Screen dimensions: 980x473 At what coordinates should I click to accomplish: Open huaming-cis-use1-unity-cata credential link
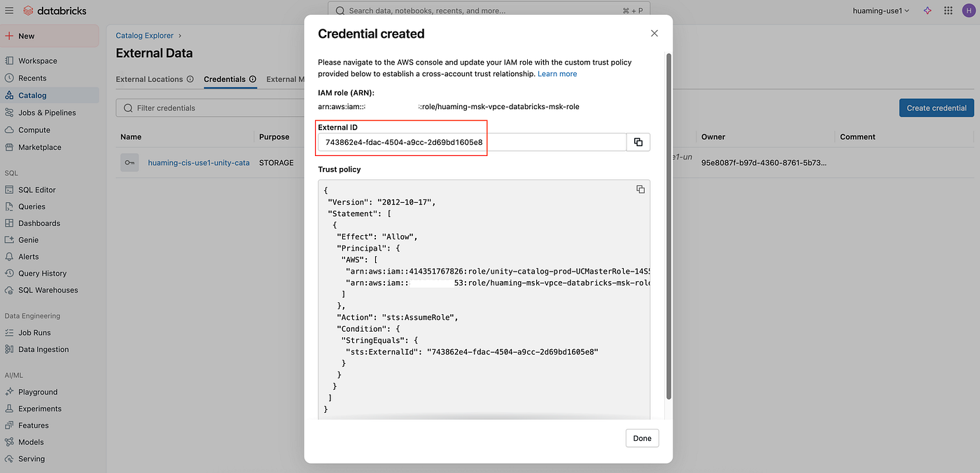[x=199, y=162]
